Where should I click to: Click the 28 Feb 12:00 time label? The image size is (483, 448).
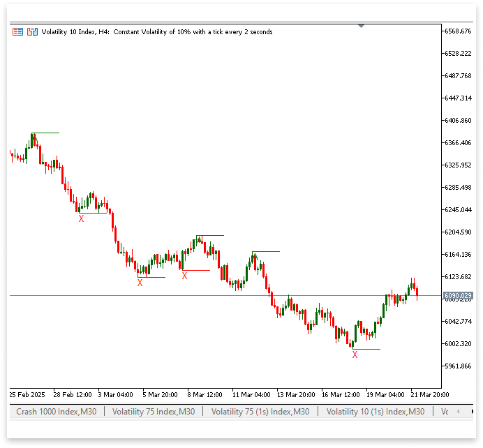(73, 395)
